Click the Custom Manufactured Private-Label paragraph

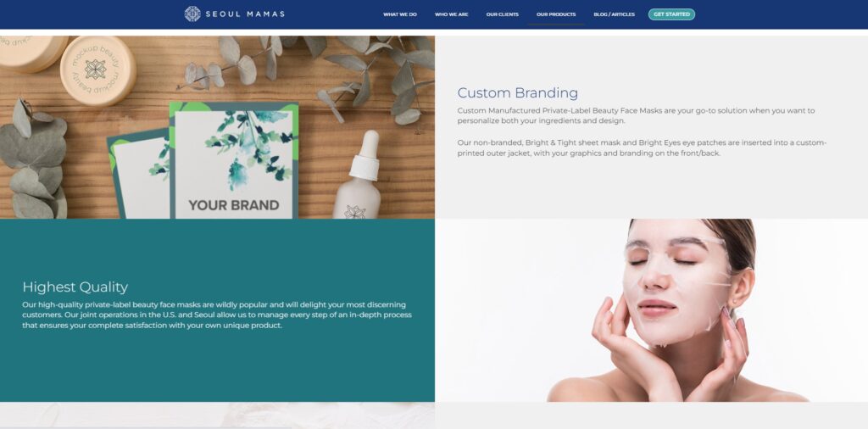[636, 115]
